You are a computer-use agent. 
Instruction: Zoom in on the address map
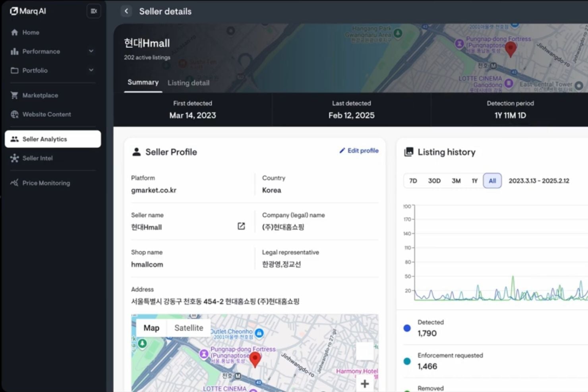[x=364, y=383]
